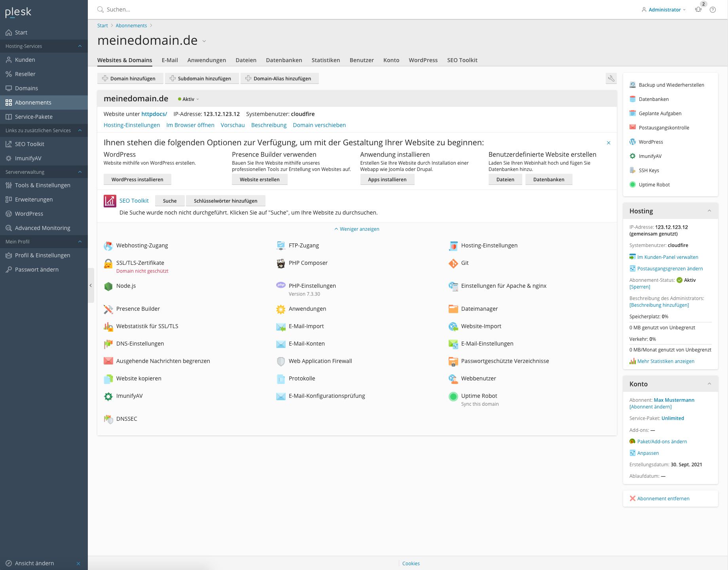Click Max Mustermann subscriber link

click(x=674, y=400)
